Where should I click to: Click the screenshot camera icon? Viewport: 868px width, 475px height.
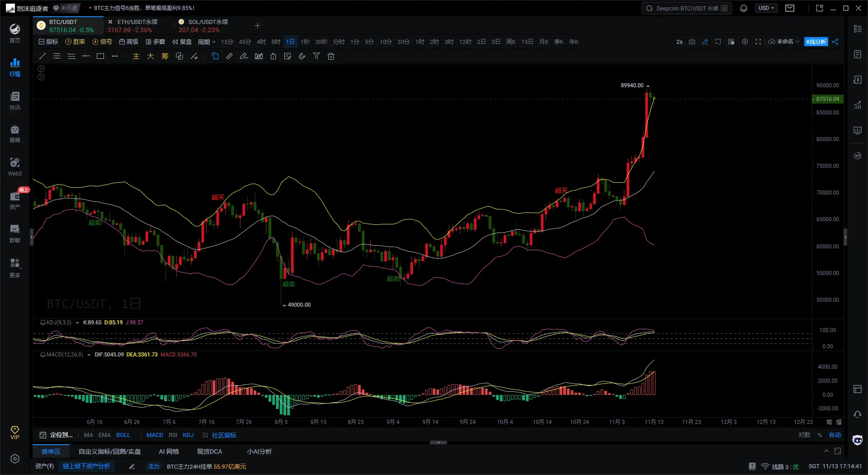pyautogui.click(x=692, y=42)
